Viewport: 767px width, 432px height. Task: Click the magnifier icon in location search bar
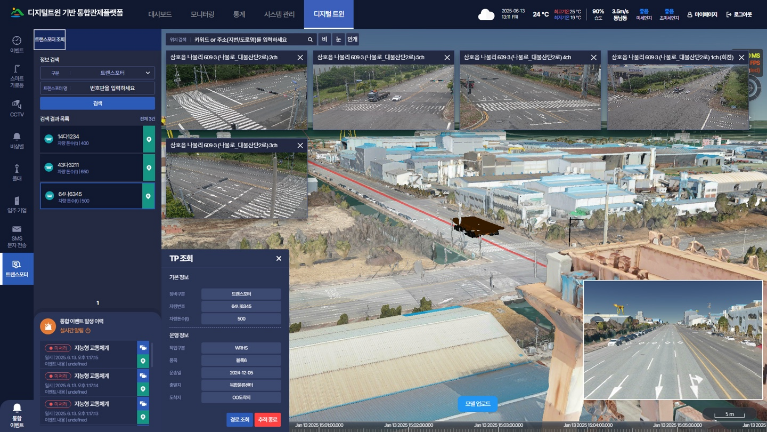click(x=310, y=38)
